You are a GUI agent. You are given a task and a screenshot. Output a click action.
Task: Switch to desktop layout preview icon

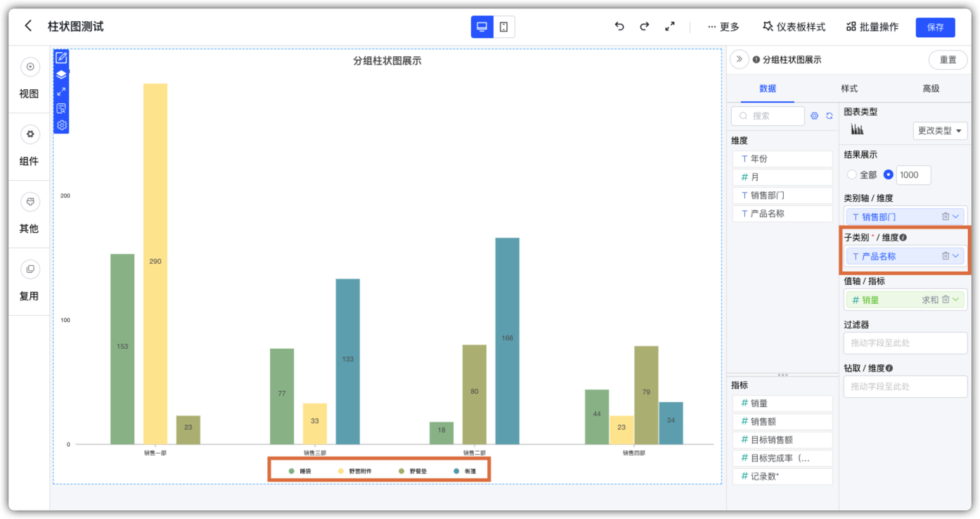click(482, 27)
